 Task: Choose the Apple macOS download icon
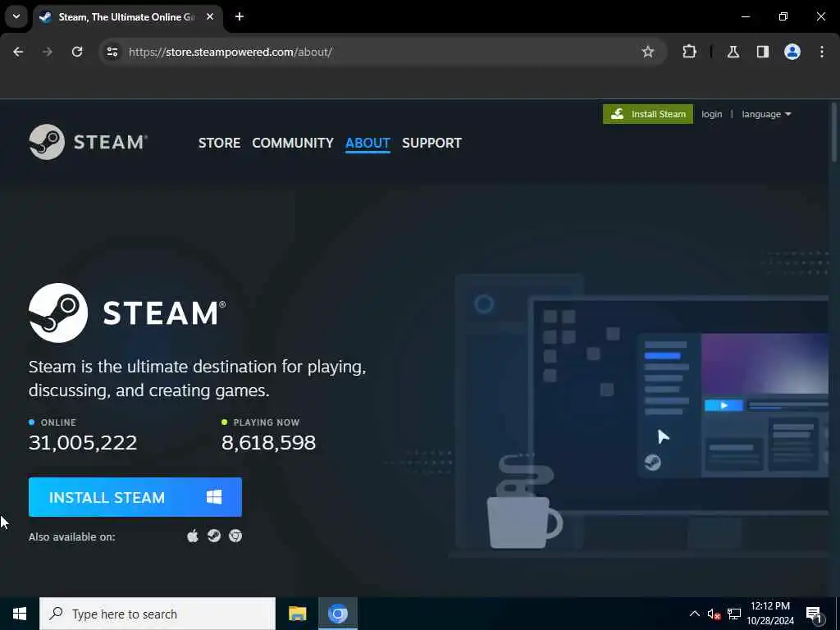(x=193, y=536)
